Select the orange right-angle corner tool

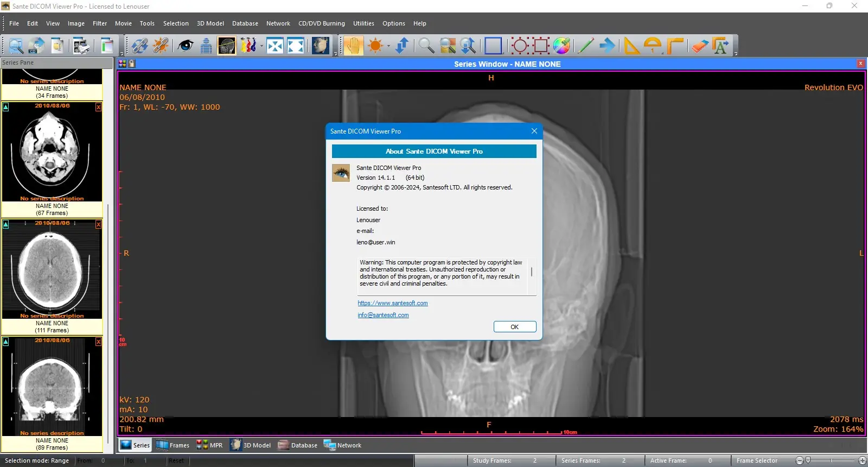click(674, 46)
